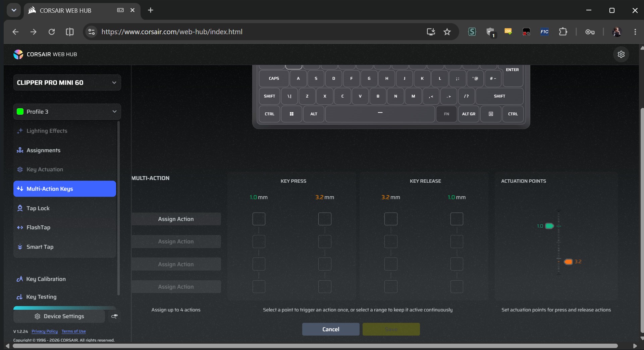Open Key Actuation in the sidebar
Viewport: 644px width, 350px height.
(65, 169)
